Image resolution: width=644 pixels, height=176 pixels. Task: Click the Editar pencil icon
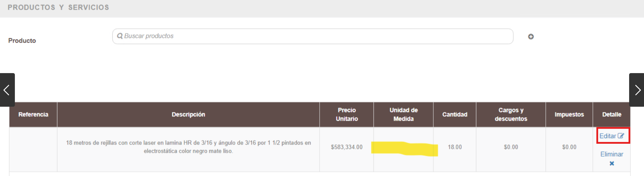click(x=621, y=136)
